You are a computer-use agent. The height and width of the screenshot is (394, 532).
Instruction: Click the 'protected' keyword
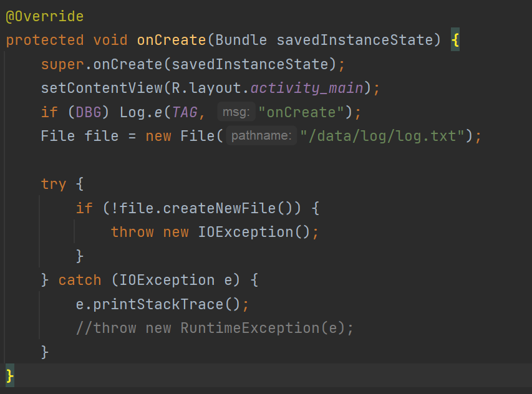(x=45, y=41)
